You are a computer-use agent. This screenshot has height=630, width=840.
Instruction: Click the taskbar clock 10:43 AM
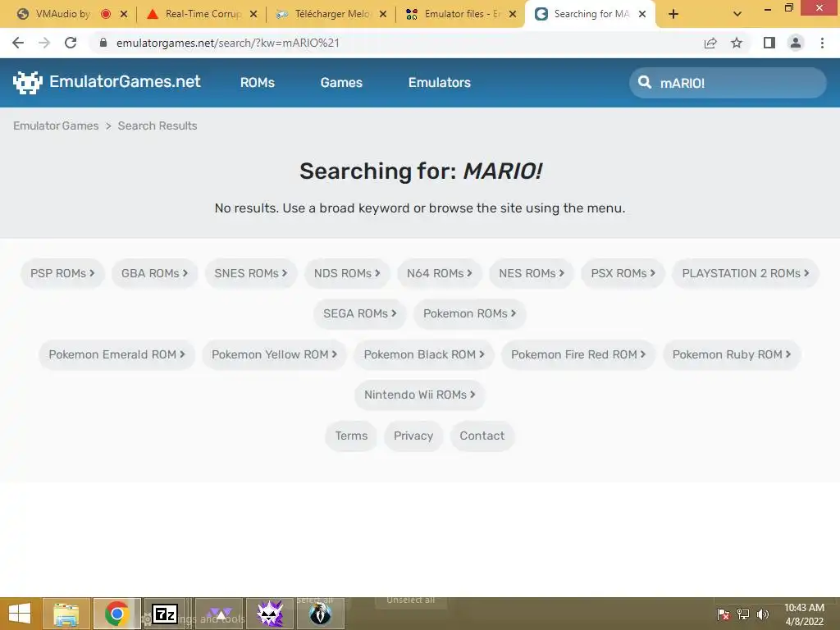click(804, 614)
